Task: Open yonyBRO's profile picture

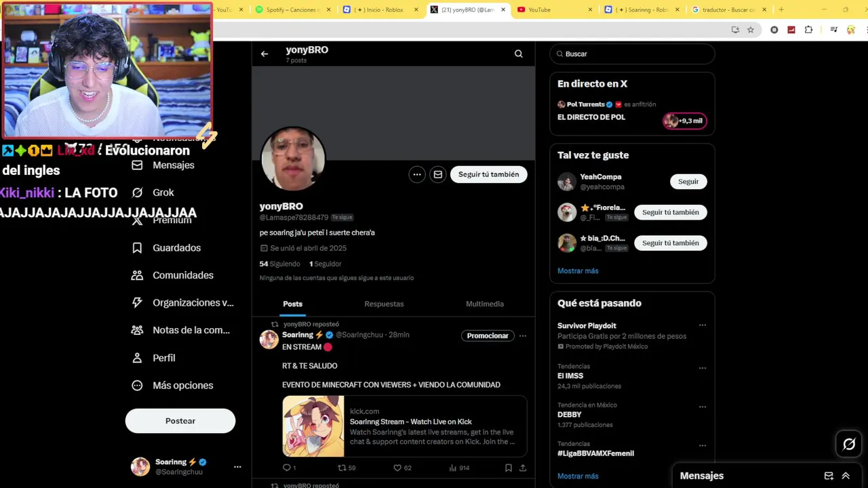Action: click(293, 159)
